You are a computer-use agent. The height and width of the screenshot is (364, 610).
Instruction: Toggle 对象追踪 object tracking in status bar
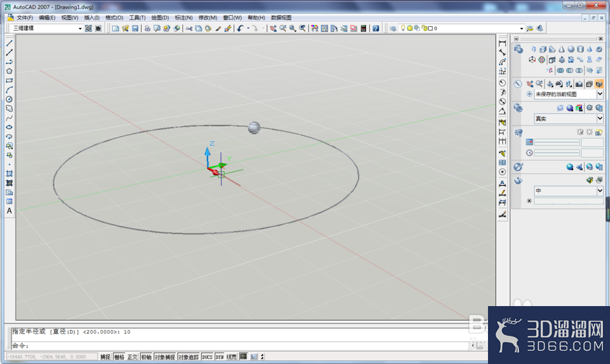pos(188,357)
